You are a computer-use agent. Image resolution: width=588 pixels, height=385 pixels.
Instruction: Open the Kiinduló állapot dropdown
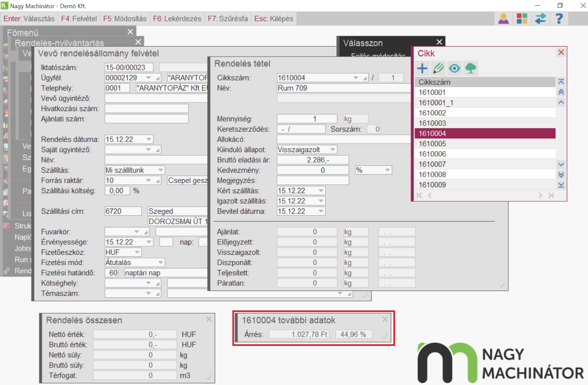pos(333,150)
